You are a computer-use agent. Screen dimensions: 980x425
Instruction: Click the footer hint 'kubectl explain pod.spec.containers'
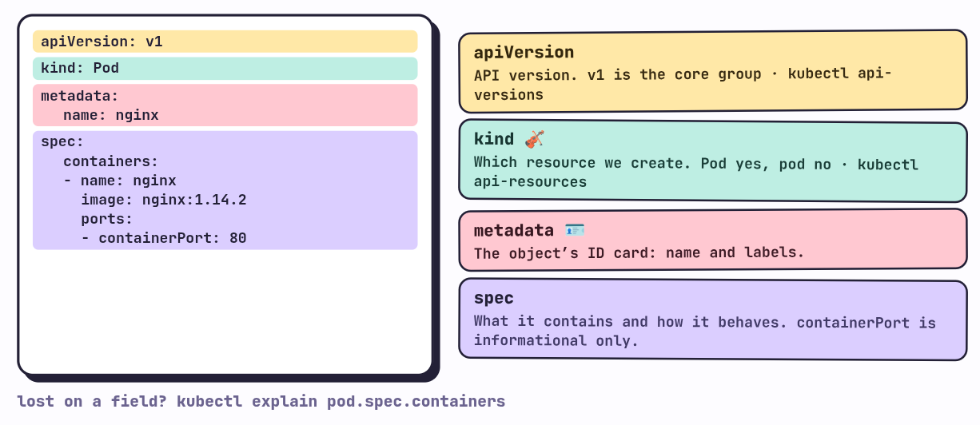341,401
